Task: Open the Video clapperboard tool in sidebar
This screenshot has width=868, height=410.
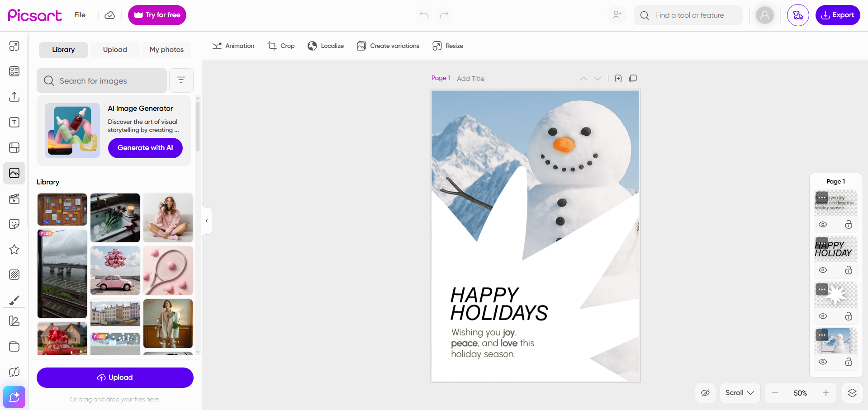Action: [x=14, y=199]
